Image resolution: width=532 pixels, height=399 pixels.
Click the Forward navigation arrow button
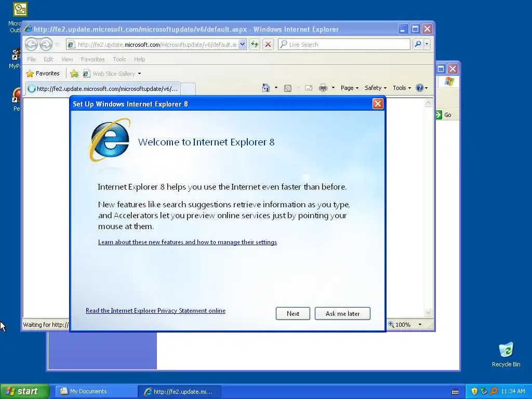(46, 44)
